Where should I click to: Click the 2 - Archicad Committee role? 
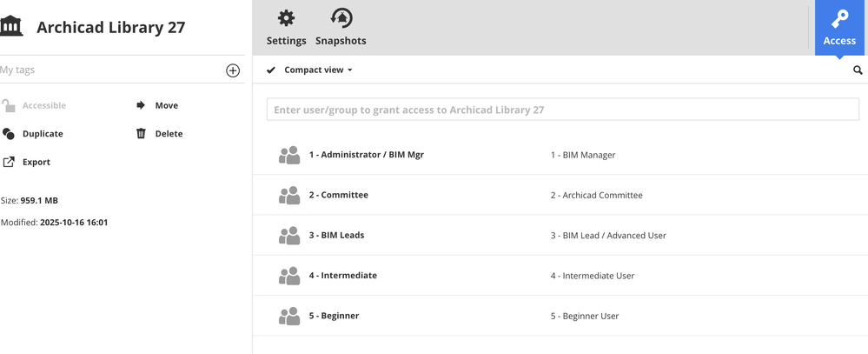point(597,195)
